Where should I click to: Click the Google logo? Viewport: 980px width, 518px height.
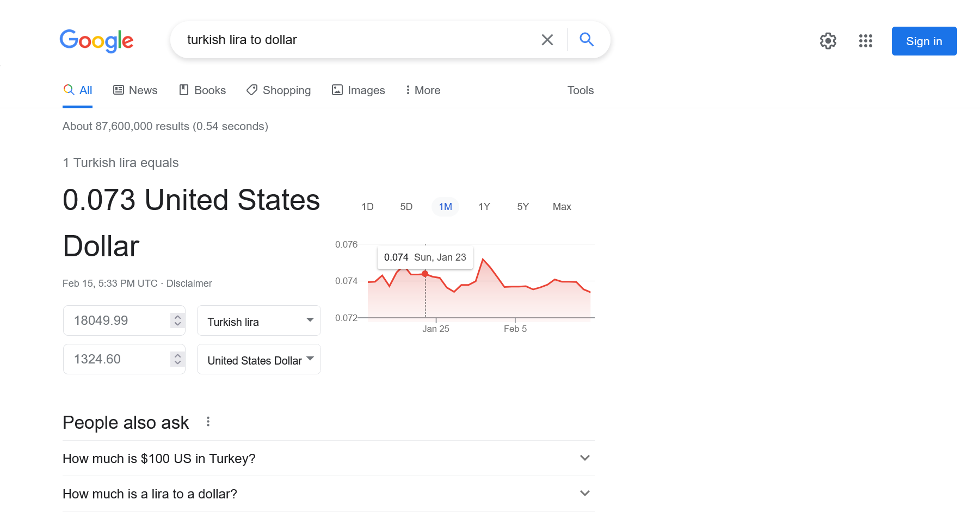coord(96,41)
